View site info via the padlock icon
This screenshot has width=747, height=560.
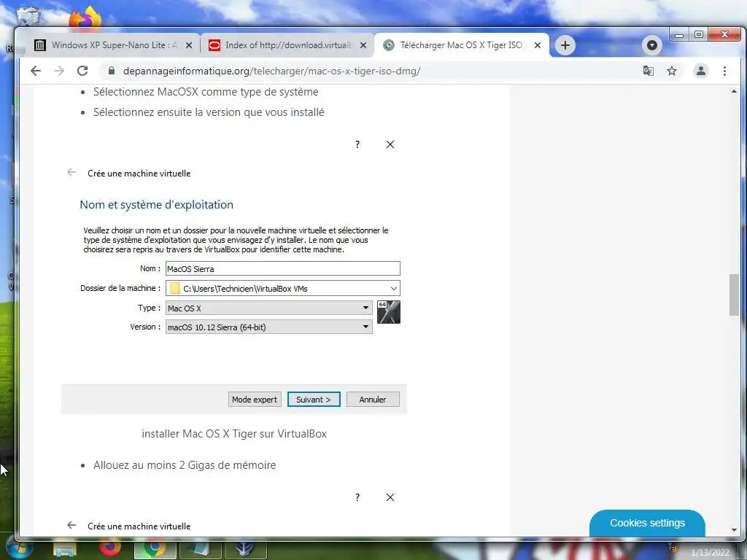[x=112, y=71]
